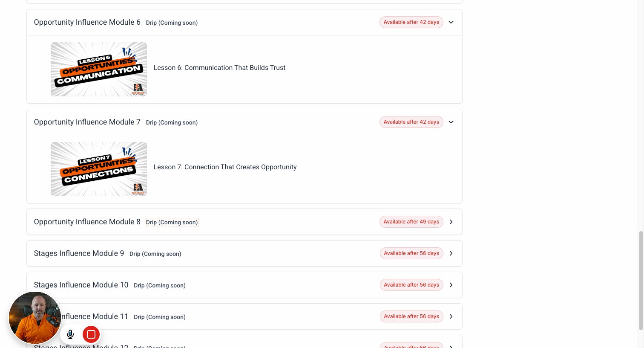Collapse Opportunity Influence Module 6 chevron
644x348 pixels.
(451, 22)
